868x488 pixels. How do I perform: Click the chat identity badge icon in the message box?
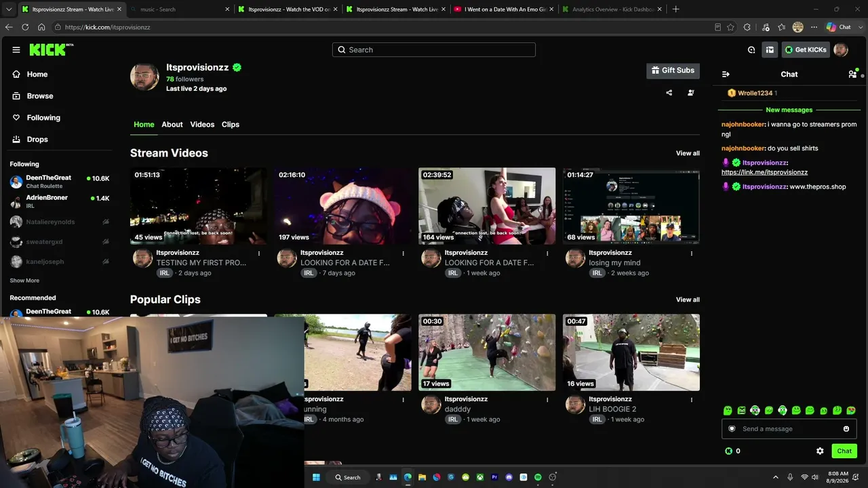click(x=732, y=428)
